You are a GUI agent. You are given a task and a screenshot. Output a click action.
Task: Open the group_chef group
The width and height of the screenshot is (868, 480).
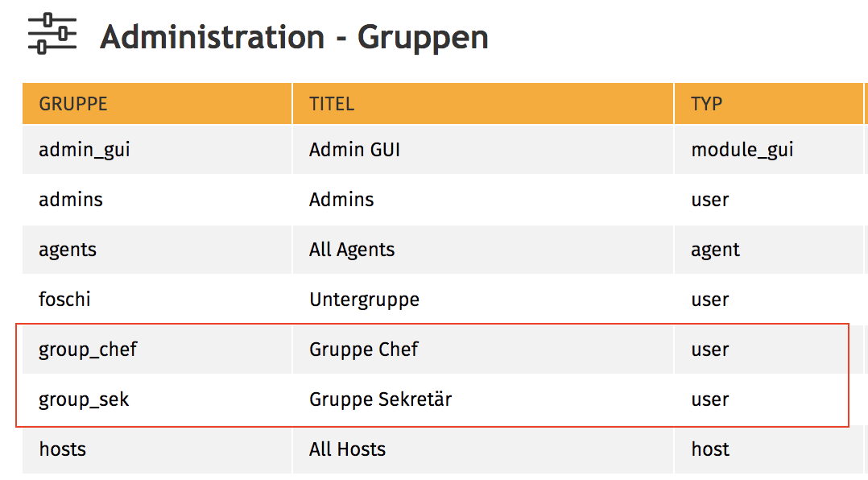[88, 350]
